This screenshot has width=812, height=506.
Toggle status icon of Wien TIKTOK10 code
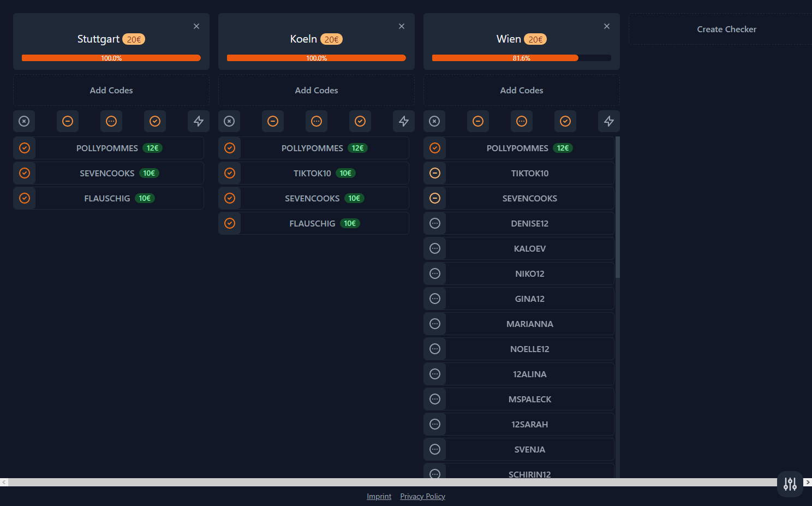click(435, 173)
